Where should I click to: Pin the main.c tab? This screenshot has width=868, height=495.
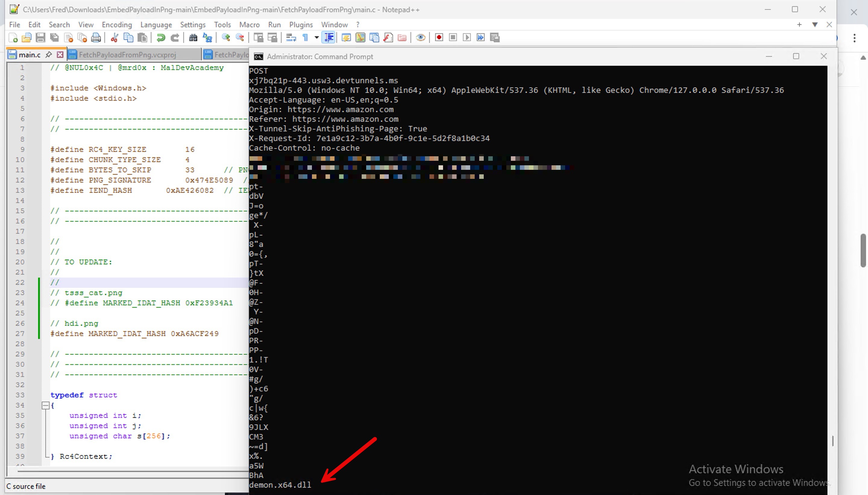tap(49, 54)
